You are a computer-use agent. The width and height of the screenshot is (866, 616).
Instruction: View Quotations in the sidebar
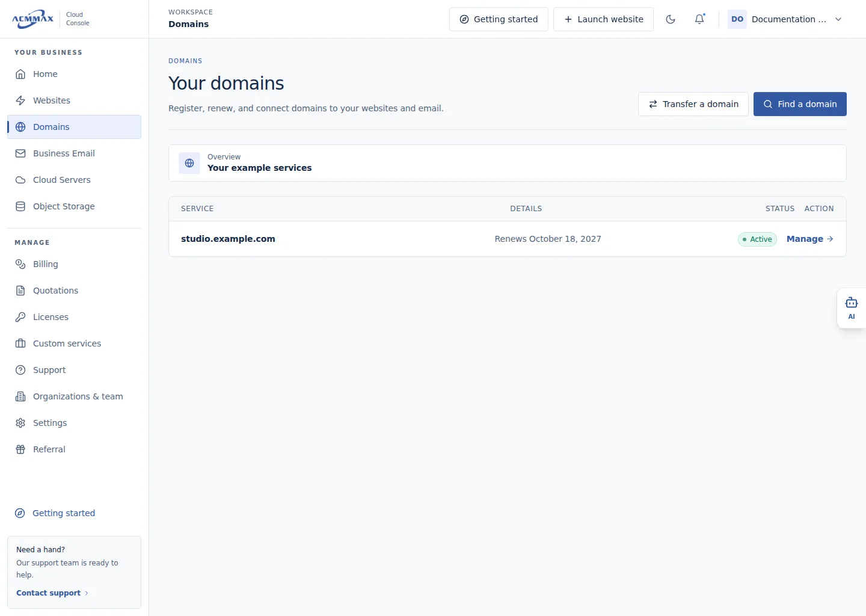point(74,291)
